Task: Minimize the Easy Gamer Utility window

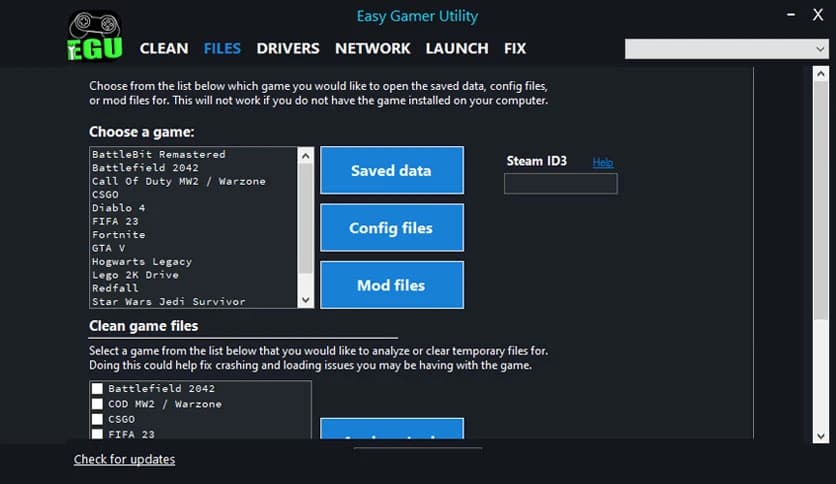Action: click(x=791, y=15)
